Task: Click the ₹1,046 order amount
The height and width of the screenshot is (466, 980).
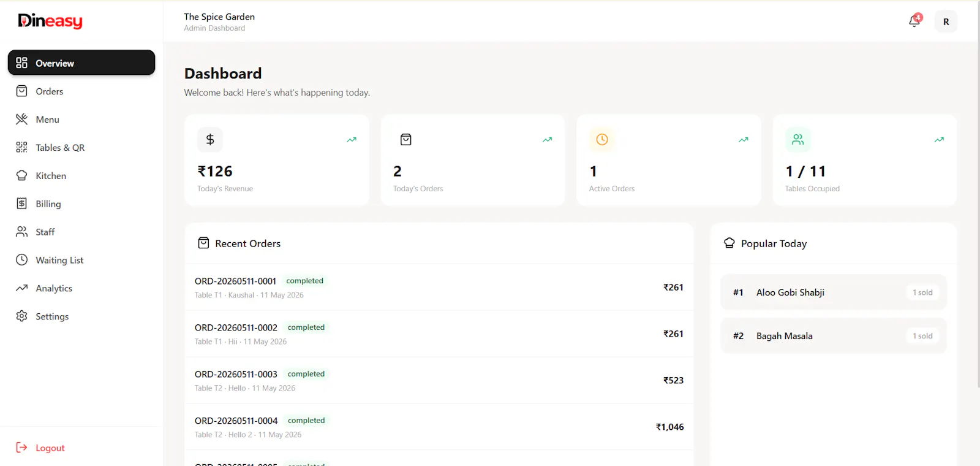Action: (x=669, y=427)
